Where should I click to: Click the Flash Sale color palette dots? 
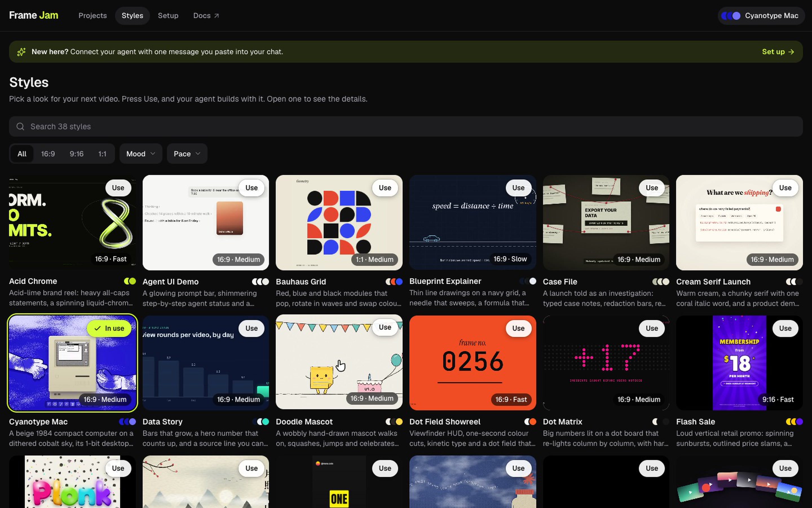click(794, 421)
